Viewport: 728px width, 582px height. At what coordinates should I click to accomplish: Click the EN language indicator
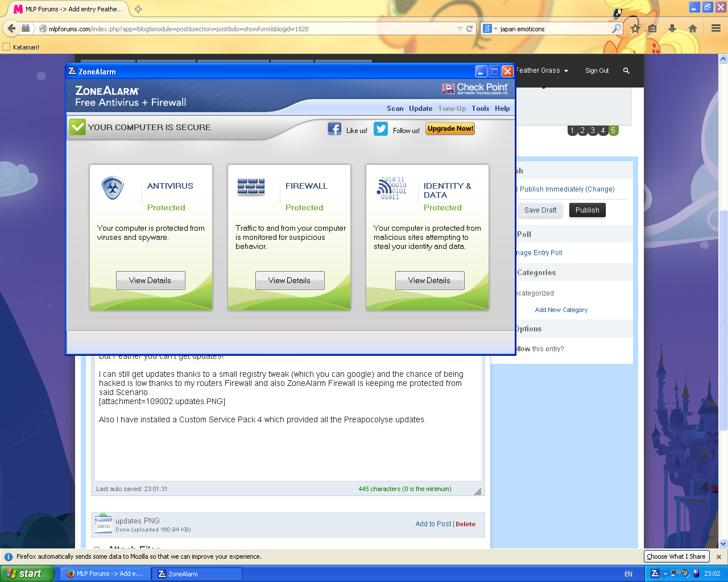pos(628,574)
